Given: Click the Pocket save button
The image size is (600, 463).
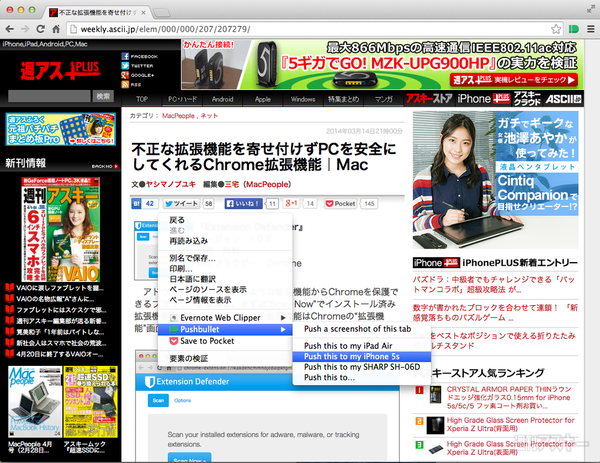Looking at the screenshot, I should click(340, 204).
